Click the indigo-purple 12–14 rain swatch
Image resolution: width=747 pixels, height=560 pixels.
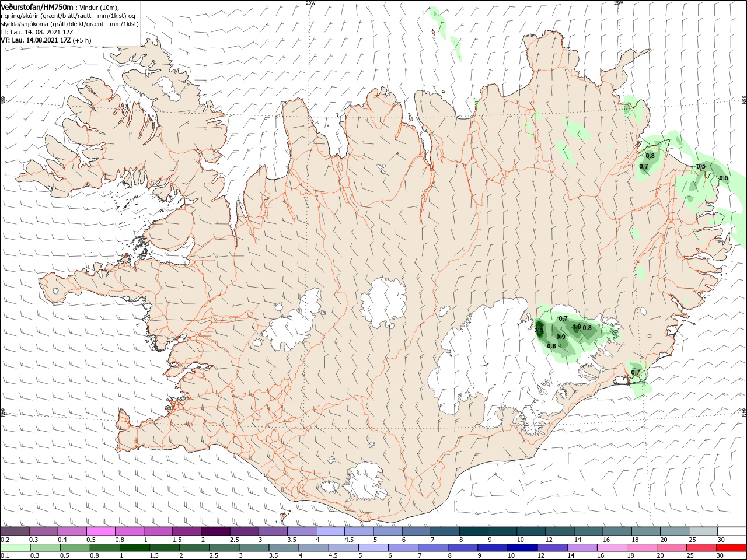551,548
